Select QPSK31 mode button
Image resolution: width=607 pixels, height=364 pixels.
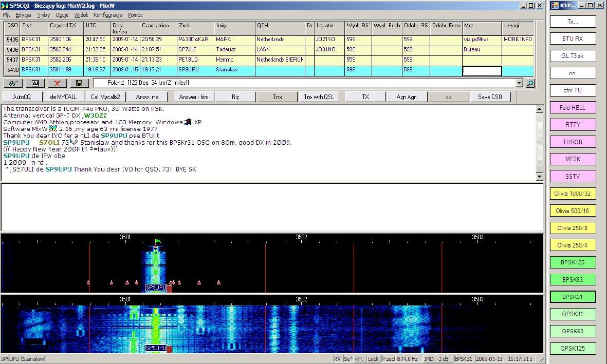(573, 314)
